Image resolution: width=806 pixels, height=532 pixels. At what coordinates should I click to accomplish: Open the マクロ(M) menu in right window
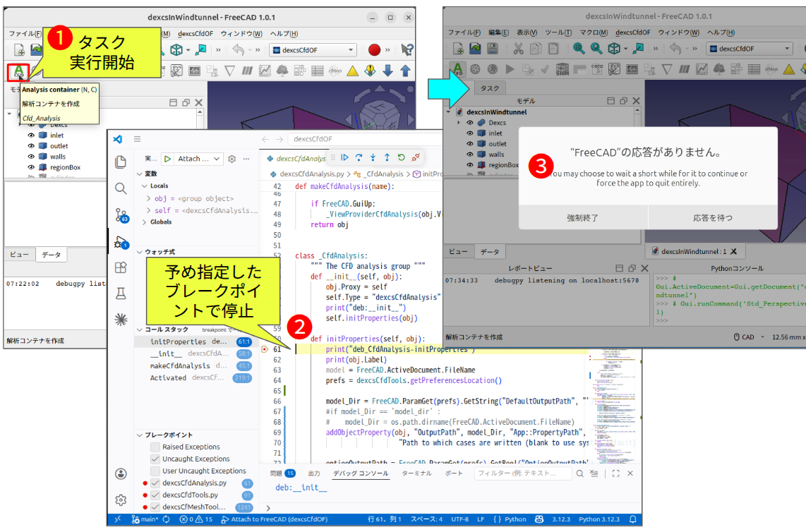(594, 32)
